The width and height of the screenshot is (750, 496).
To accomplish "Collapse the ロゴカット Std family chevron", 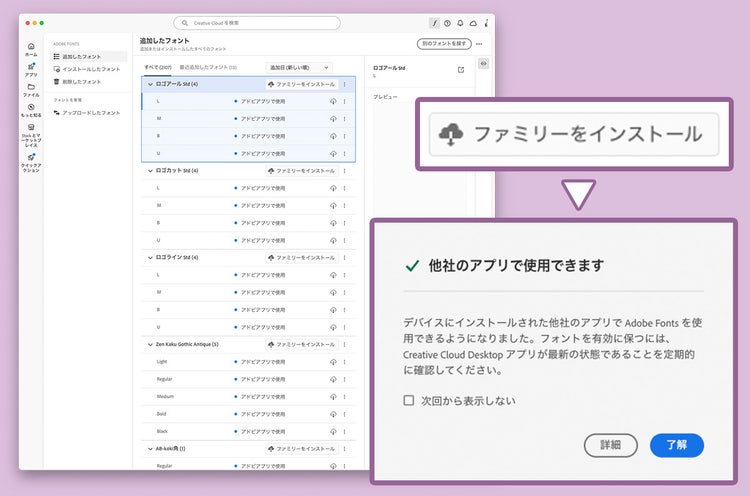I will (x=150, y=171).
